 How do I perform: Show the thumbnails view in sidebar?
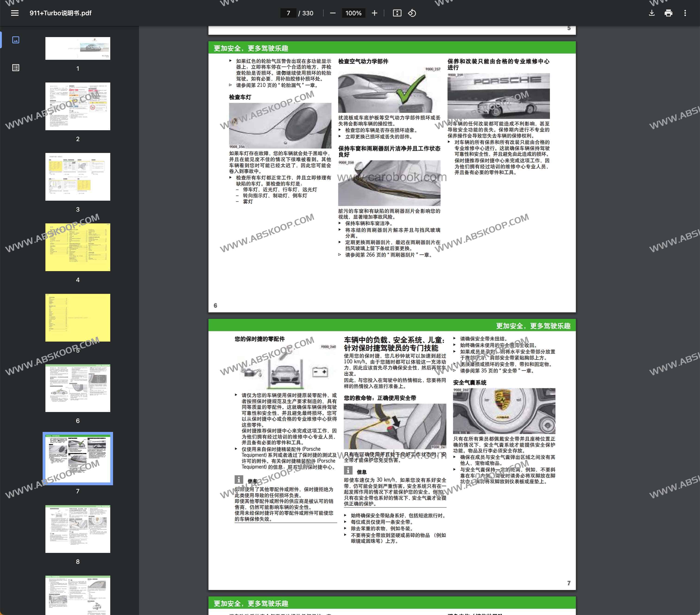[x=16, y=40]
